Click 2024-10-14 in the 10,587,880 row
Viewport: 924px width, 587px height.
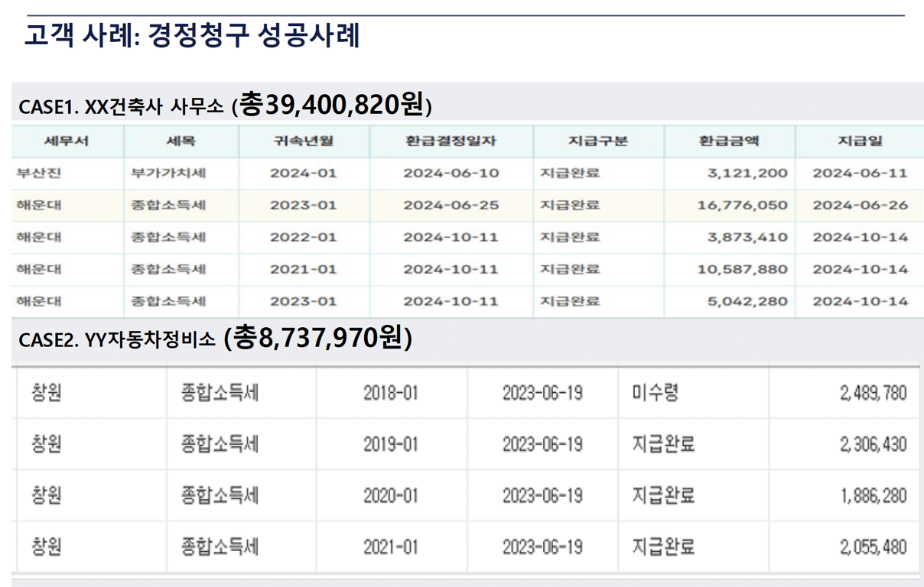pyautogui.click(x=861, y=270)
